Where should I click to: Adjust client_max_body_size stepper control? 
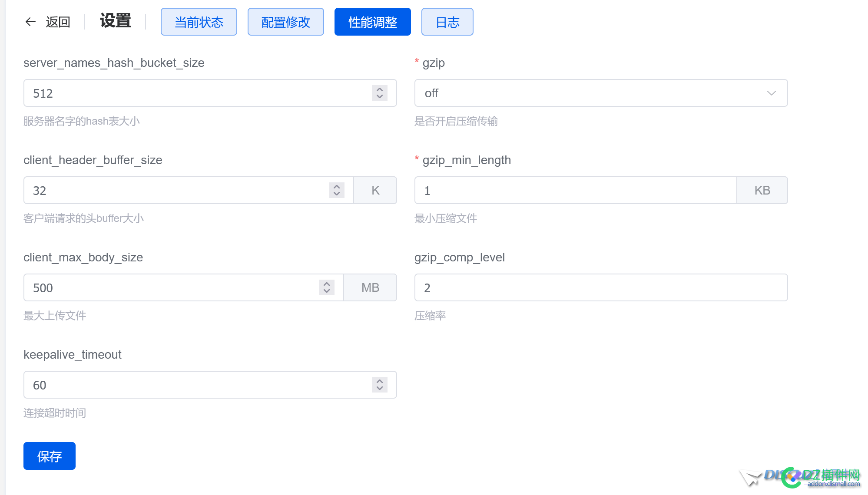click(x=327, y=288)
